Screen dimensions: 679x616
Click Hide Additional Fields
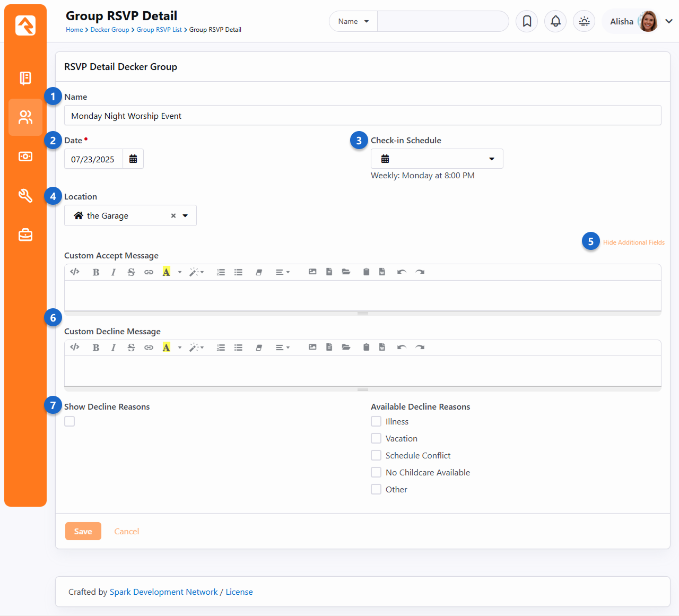click(x=633, y=242)
